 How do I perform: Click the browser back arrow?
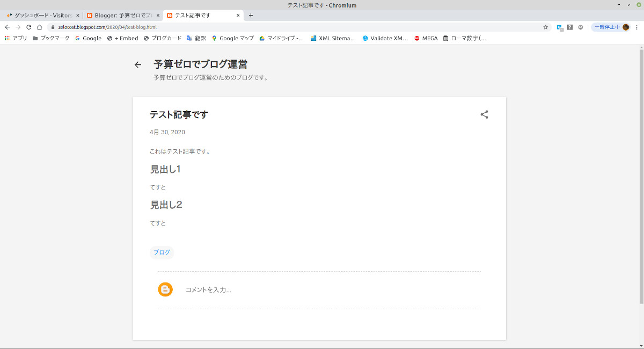point(8,27)
